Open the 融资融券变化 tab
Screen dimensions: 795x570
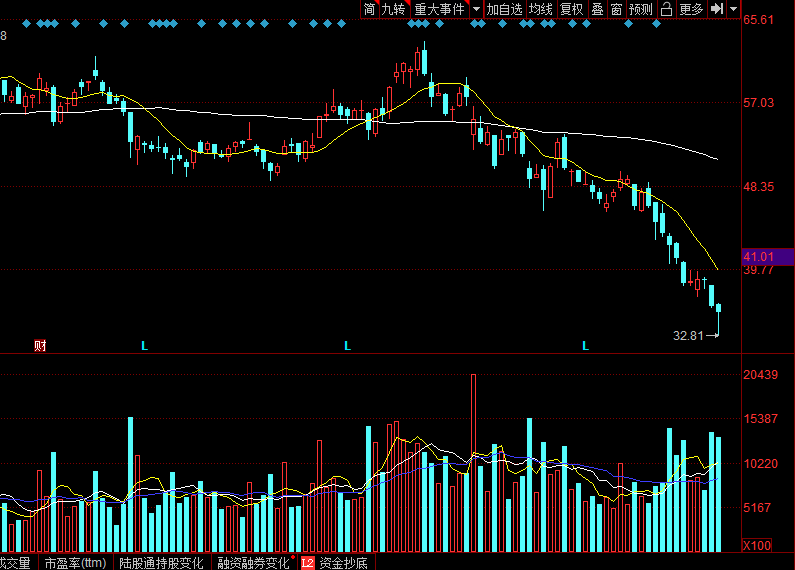pos(254,562)
